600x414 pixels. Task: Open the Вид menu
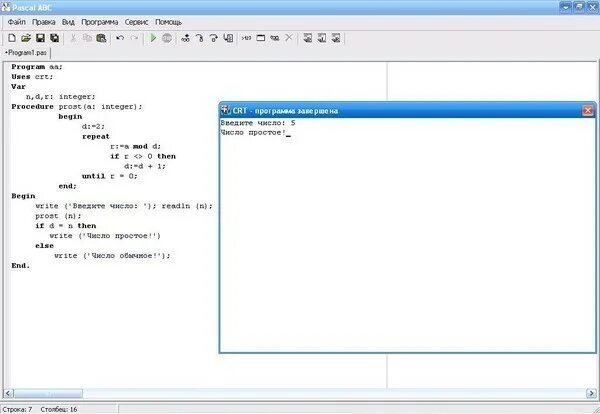pyautogui.click(x=68, y=22)
